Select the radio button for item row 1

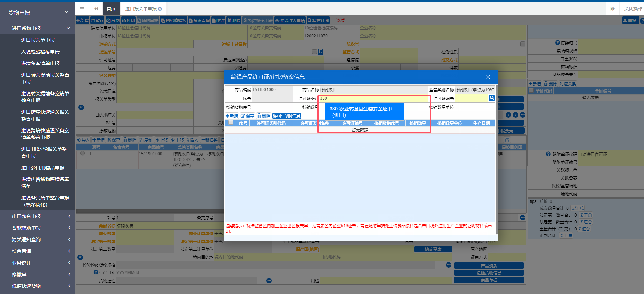83,154
